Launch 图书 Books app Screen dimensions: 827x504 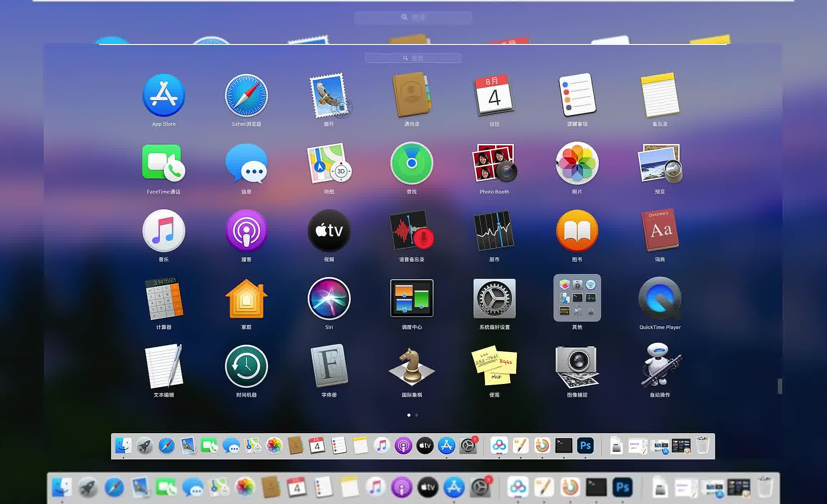click(x=577, y=231)
